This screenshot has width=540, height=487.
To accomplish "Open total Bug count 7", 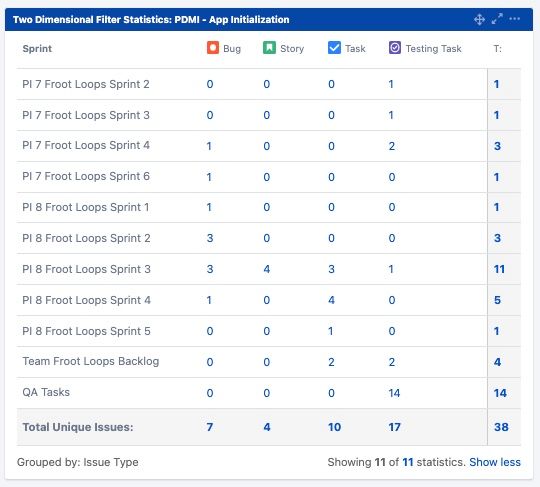I will (210, 427).
